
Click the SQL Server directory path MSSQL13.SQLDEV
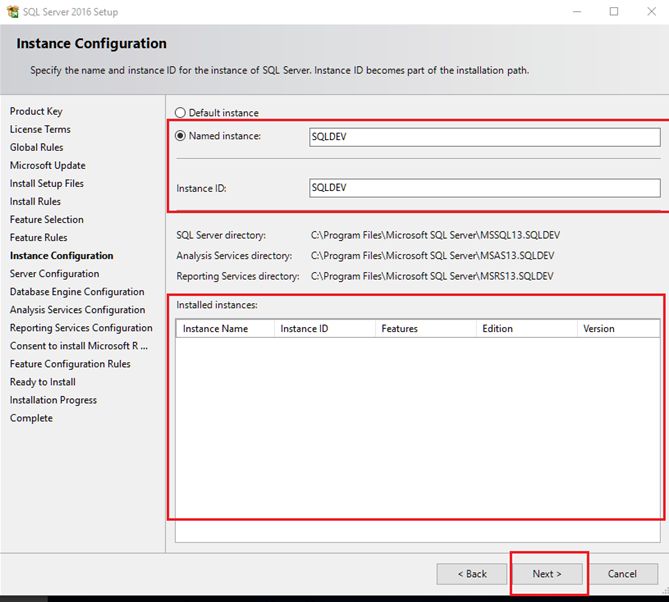(435, 235)
